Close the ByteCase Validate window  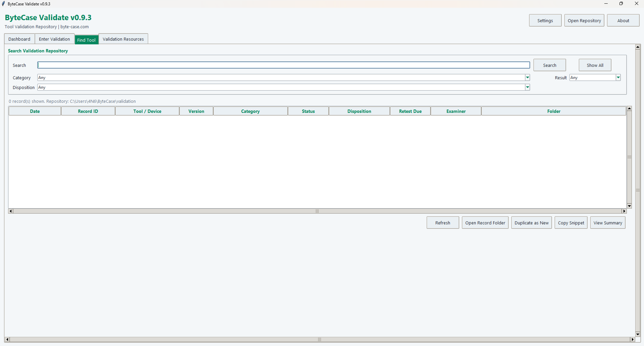coord(636,4)
